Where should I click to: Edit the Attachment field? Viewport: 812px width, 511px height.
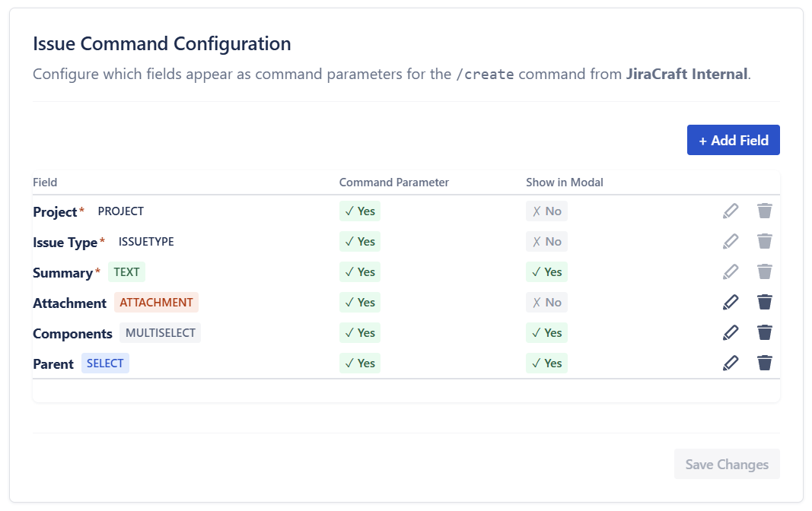point(730,303)
